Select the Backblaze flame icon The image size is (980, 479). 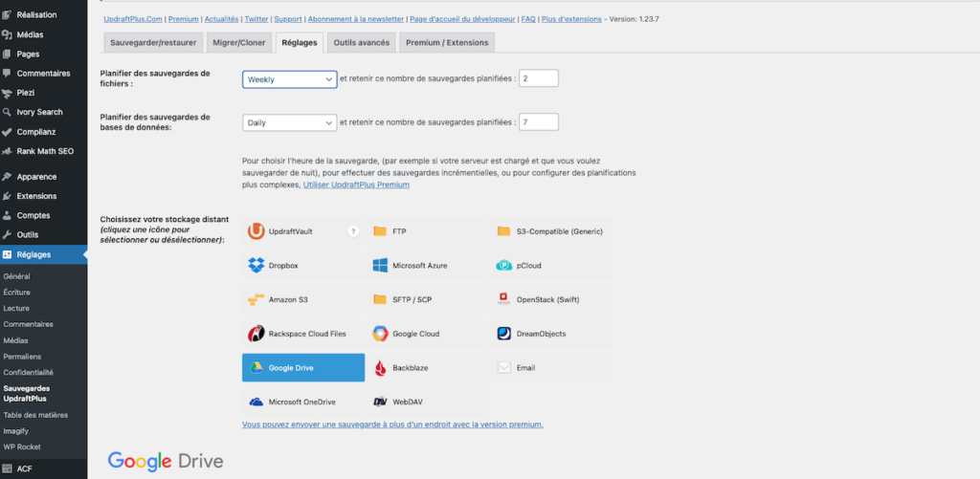pos(380,368)
